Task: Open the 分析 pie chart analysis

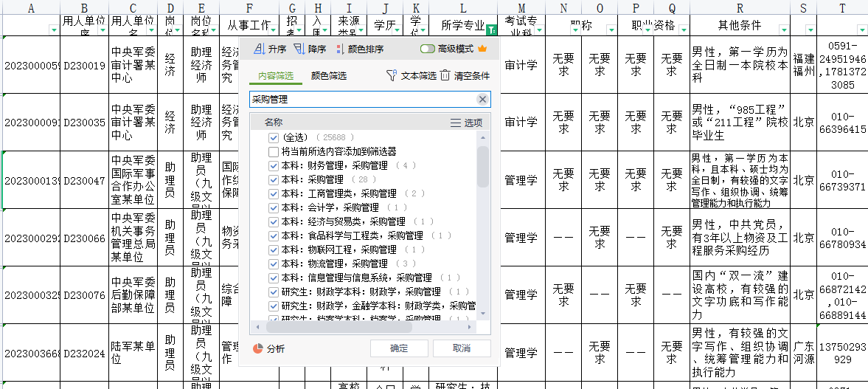Action: 258,348
